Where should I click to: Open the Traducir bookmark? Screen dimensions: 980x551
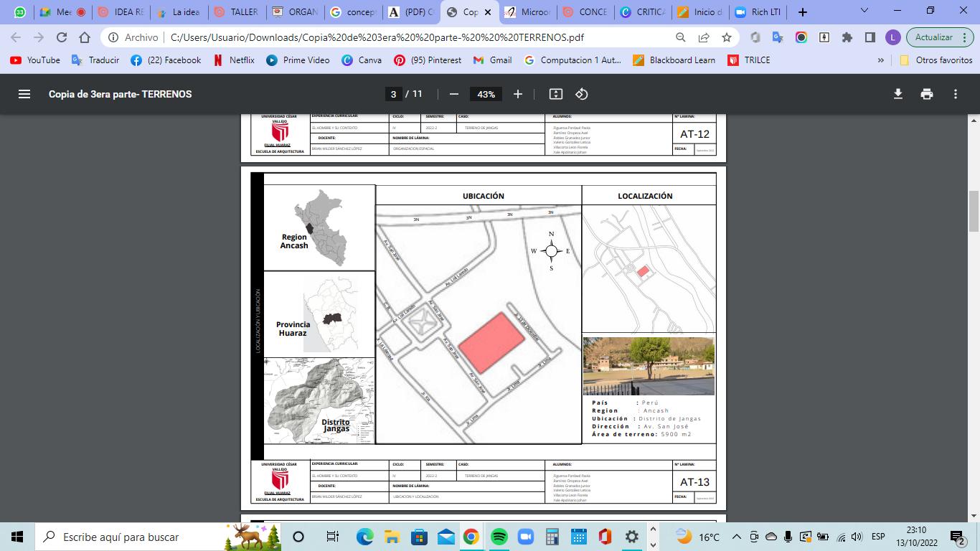pyautogui.click(x=95, y=60)
